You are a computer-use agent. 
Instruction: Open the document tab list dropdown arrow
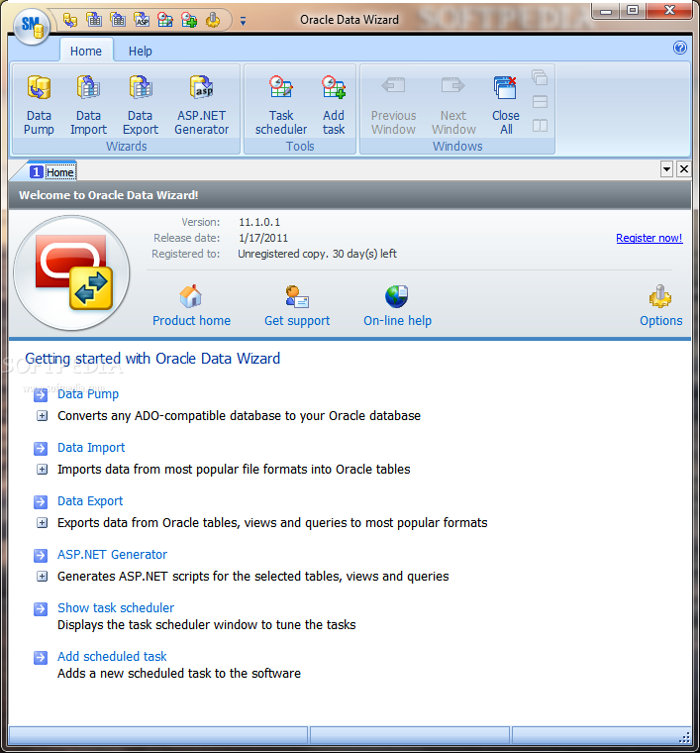[x=666, y=169]
